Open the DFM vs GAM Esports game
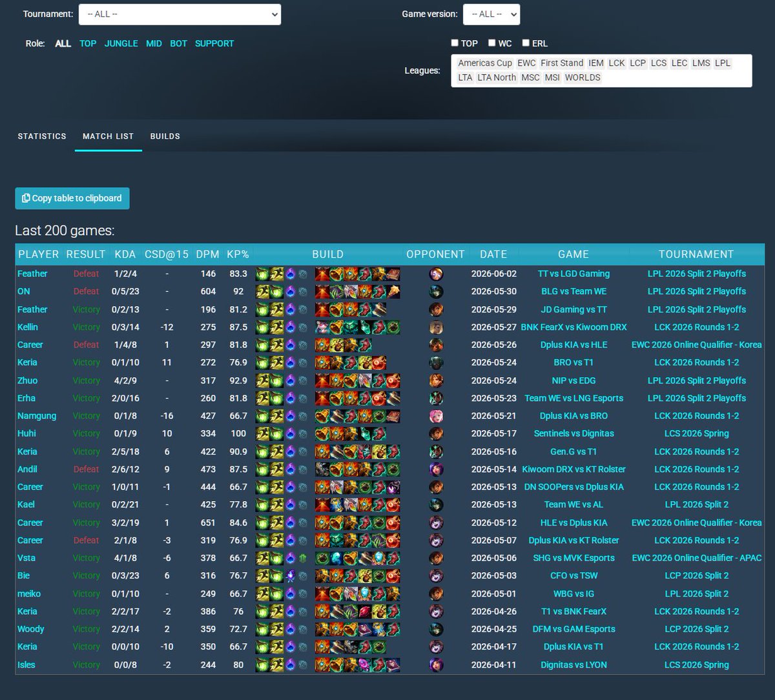775x700 pixels. click(573, 629)
